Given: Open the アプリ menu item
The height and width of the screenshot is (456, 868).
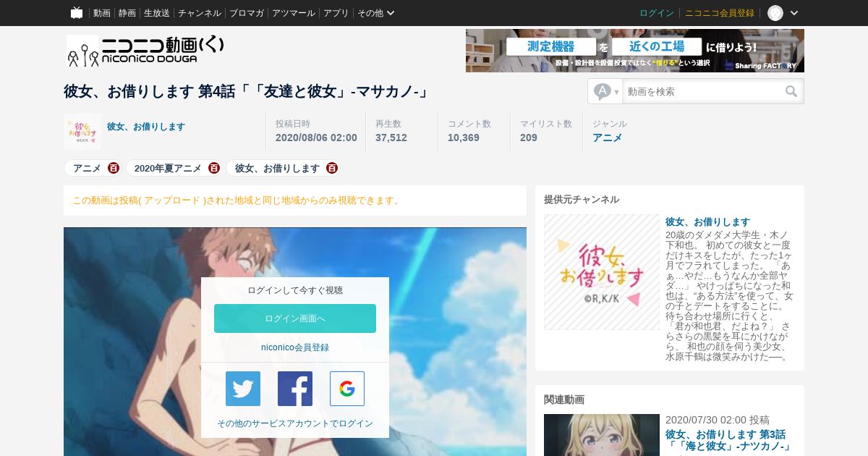Looking at the screenshot, I should point(336,13).
